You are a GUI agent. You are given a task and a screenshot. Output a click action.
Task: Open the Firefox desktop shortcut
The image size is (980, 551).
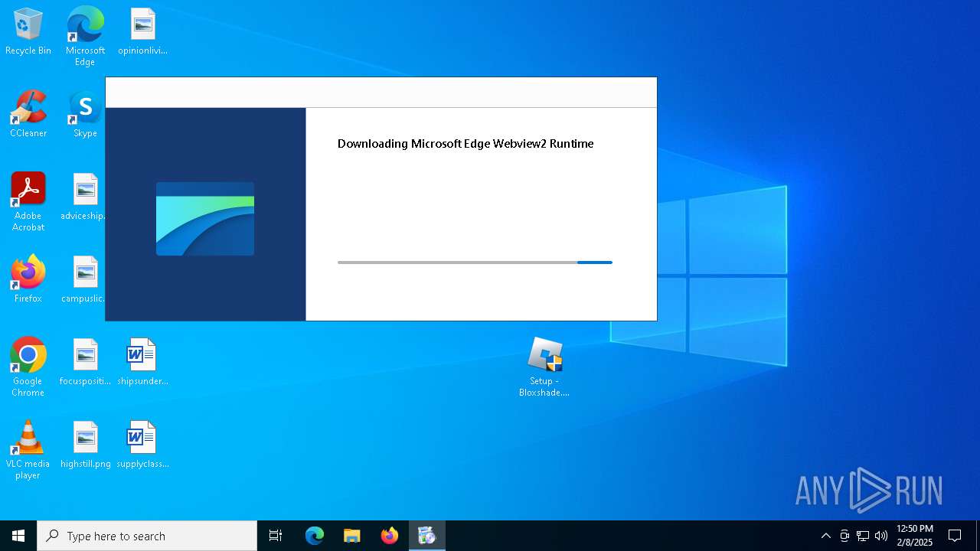(x=28, y=279)
